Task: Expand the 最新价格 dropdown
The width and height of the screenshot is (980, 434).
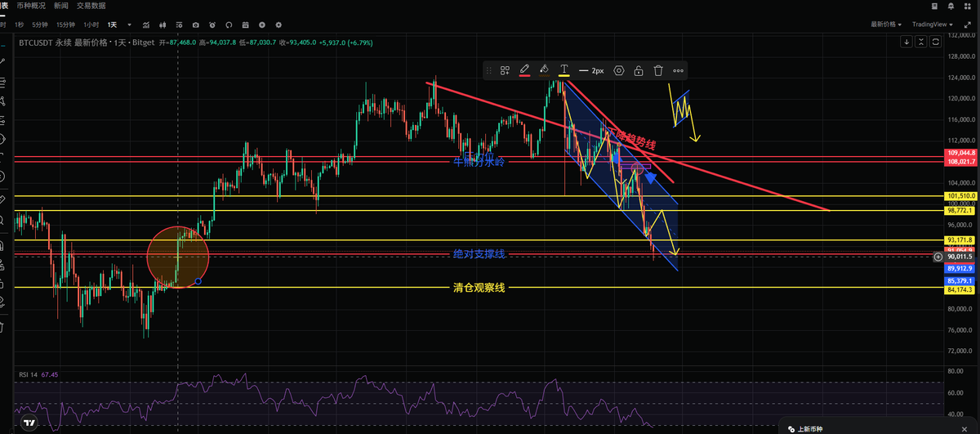Action: point(886,25)
